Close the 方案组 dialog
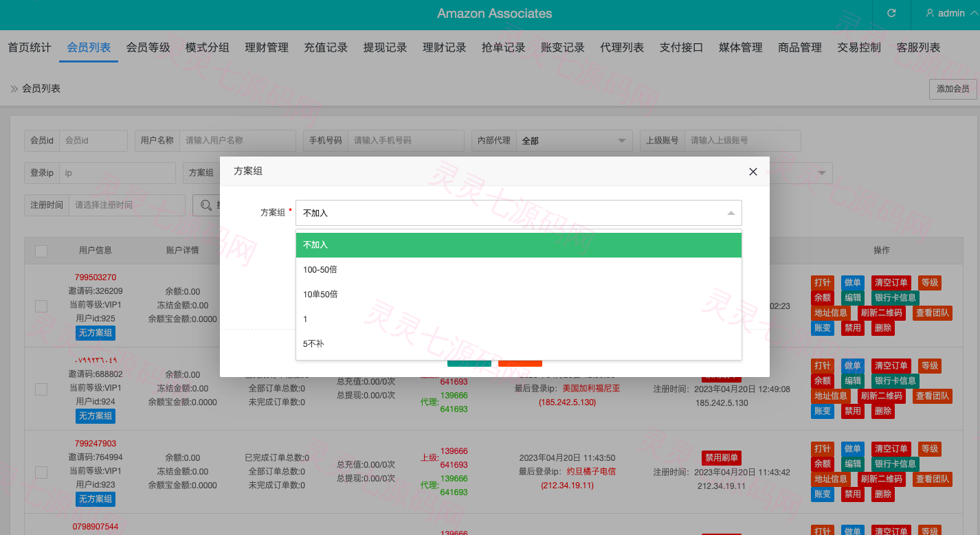 click(x=753, y=172)
